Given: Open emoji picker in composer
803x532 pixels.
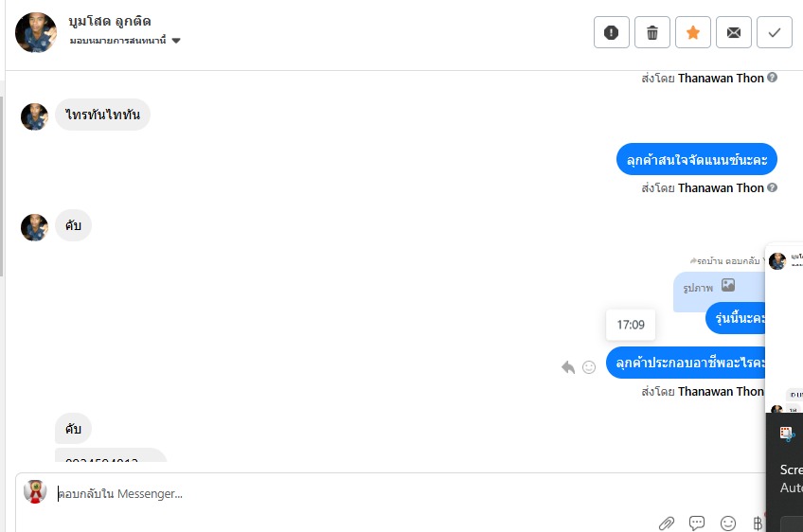Looking at the screenshot, I should click(x=727, y=523).
